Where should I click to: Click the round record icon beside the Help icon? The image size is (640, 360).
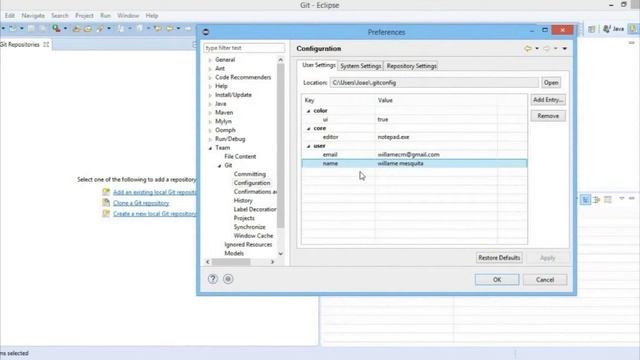[x=228, y=279]
